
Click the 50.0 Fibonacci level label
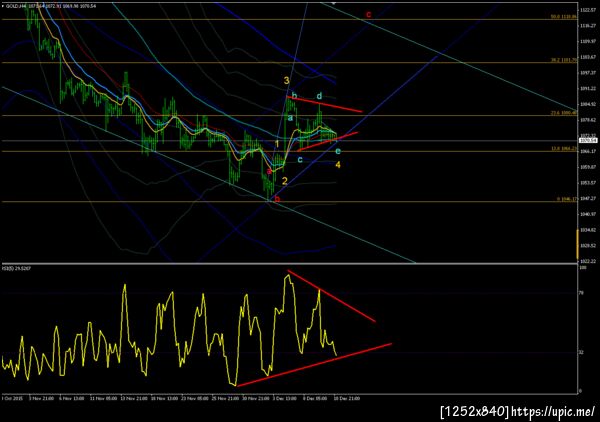click(x=563, y=17)
